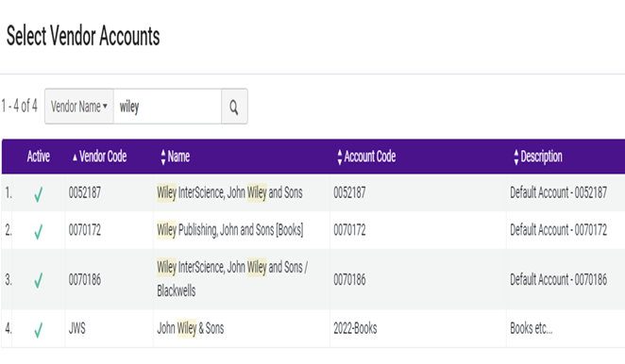Click description Default Account - 0052187

[x=558, y=192]
